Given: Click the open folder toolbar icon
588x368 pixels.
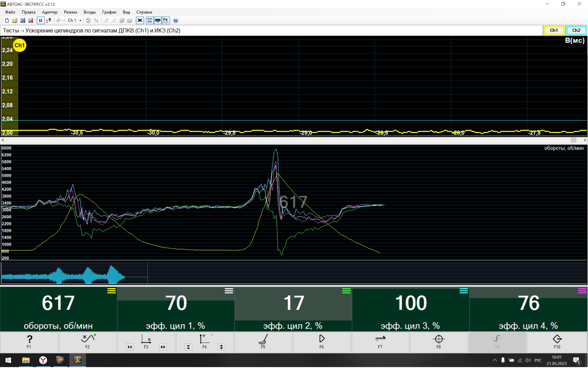Looking at the screenshot, I should coord(15,20).
